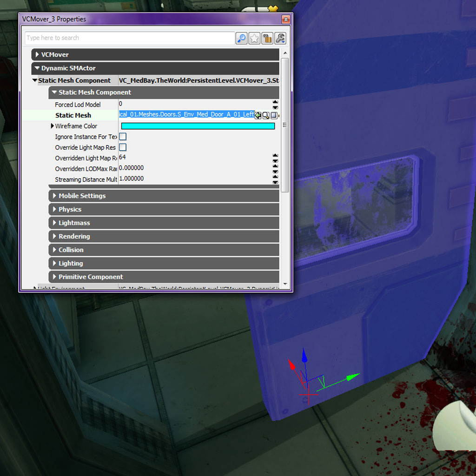Toggle the favorites star icon

254,38
